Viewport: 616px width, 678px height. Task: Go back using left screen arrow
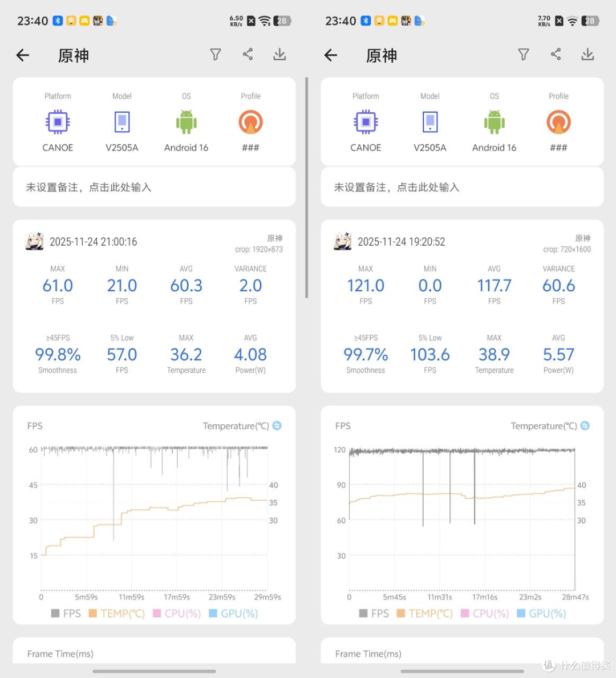[x=22, y=55]
